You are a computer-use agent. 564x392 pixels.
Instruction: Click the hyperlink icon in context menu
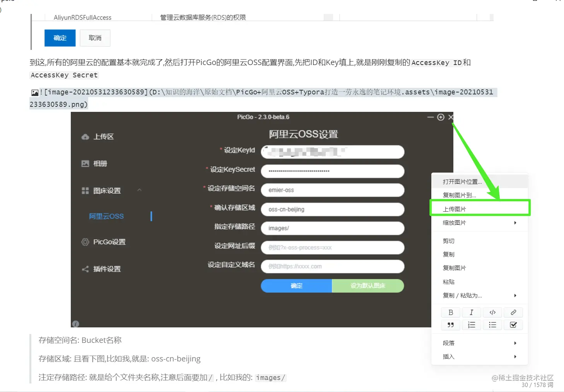(513, 312)
